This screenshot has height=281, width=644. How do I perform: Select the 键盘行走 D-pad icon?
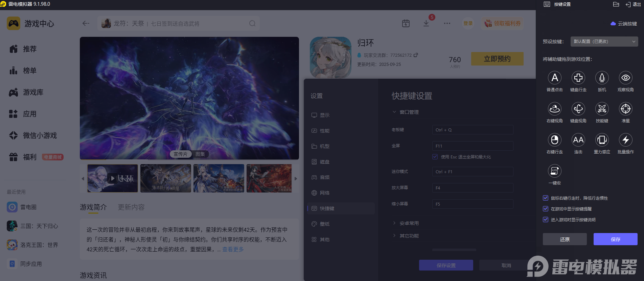(578, 78)
